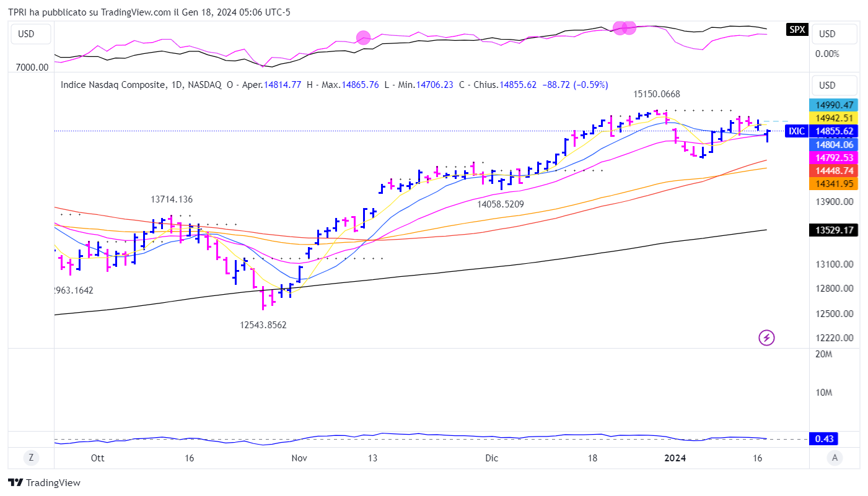Click the yellow 14942.51 price label

tap(833, 118)
